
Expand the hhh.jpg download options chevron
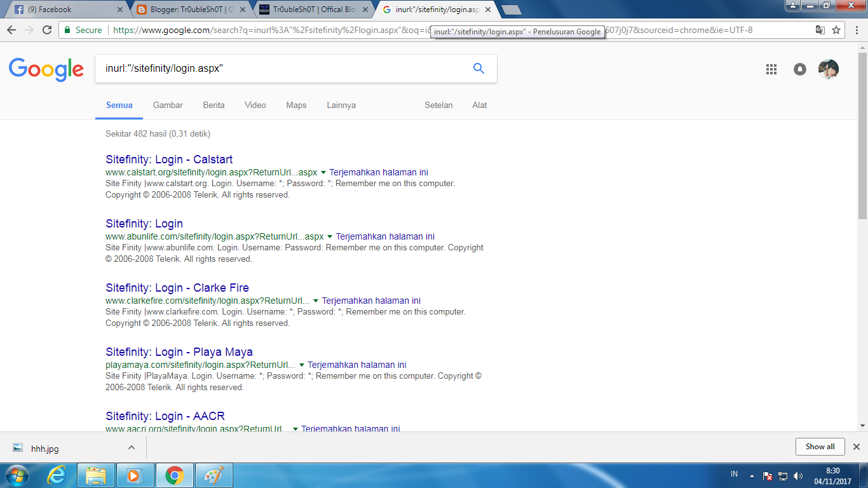click(x=132, y=447)
